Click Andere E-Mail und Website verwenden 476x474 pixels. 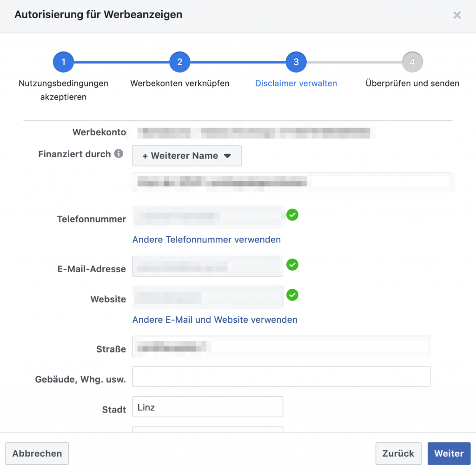[215, 320]
